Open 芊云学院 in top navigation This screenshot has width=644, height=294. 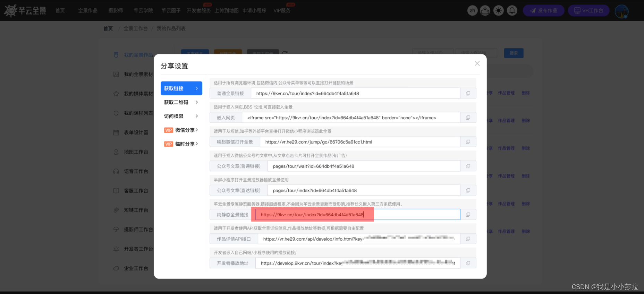pyautogui.click(x=143, y=10)
